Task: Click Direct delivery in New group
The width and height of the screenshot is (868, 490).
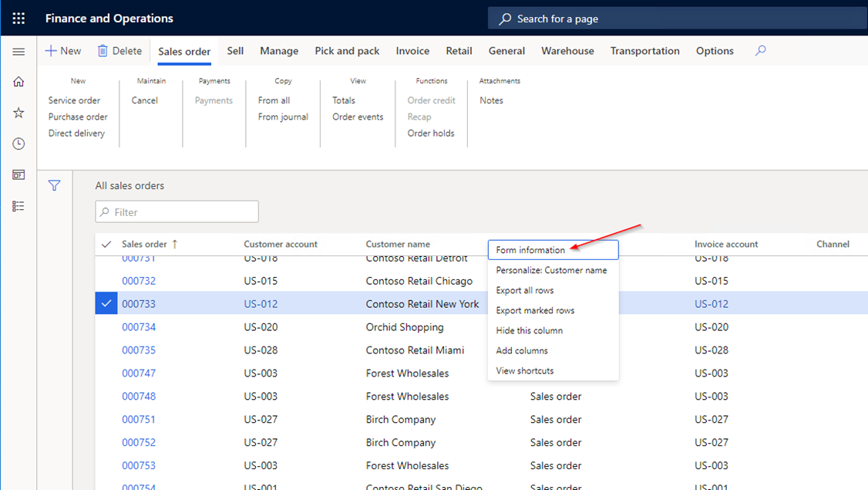Action: tap(76, 133)
